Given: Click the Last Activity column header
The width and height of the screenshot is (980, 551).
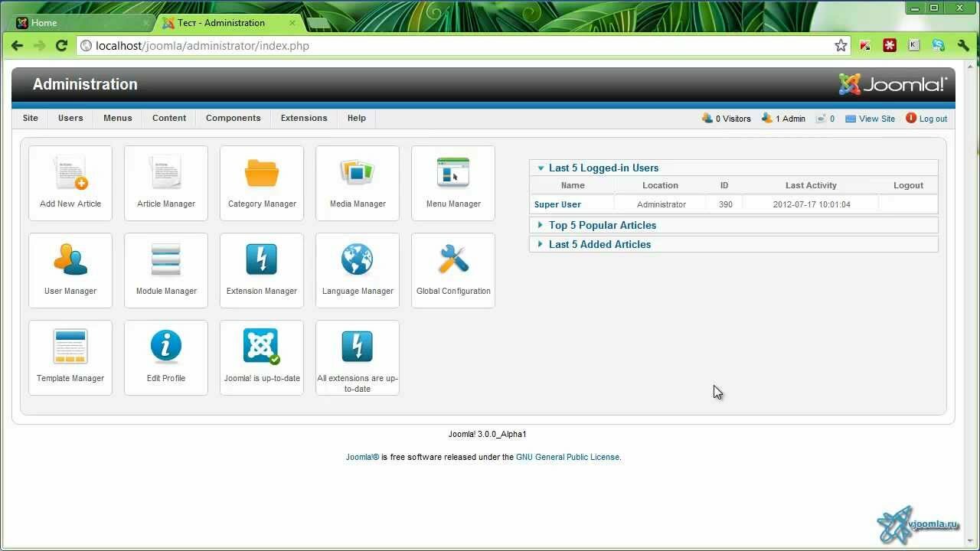Looking at the screenshot, I should [x=811, y=185].
